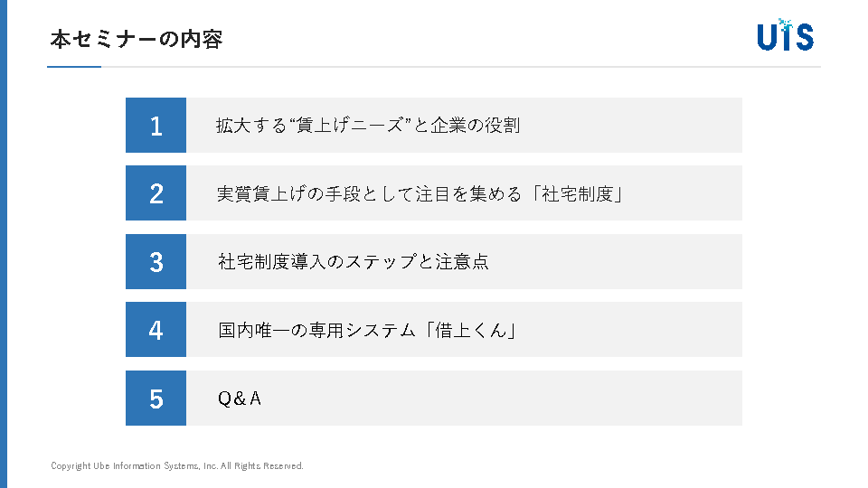Image resolution: width=868 pixels, height=488 pixels.
Task: Click the copyright text at bottom
Action: click(x=177, y=466)
